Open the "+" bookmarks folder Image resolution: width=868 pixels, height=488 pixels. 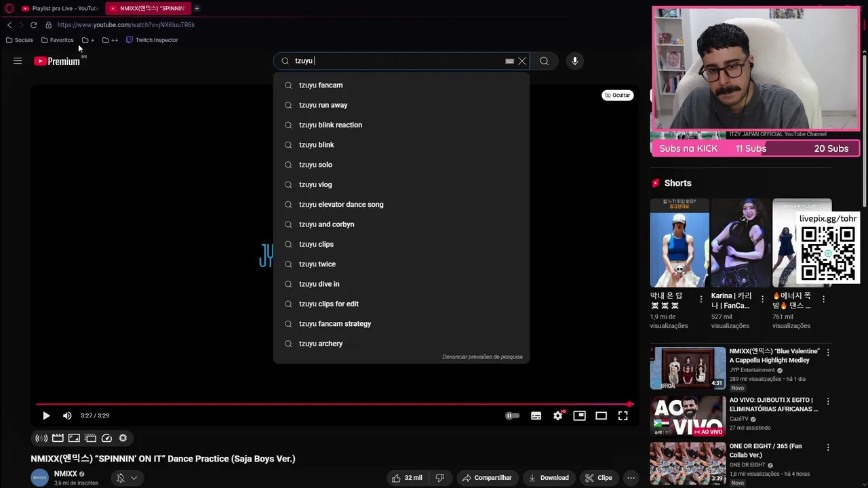click(x=88, y=40)
